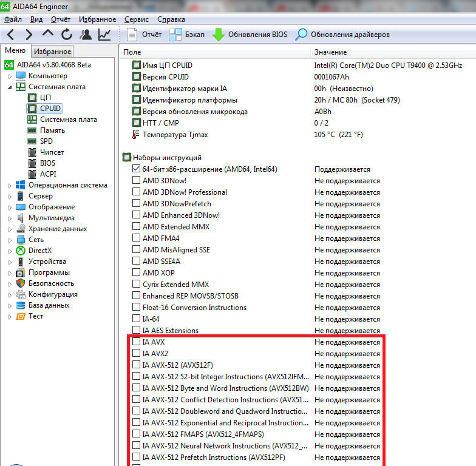The width and height of the screenshot is (476, 466).
Task: Open the Справка menu
Action: (x=171, y=19)
